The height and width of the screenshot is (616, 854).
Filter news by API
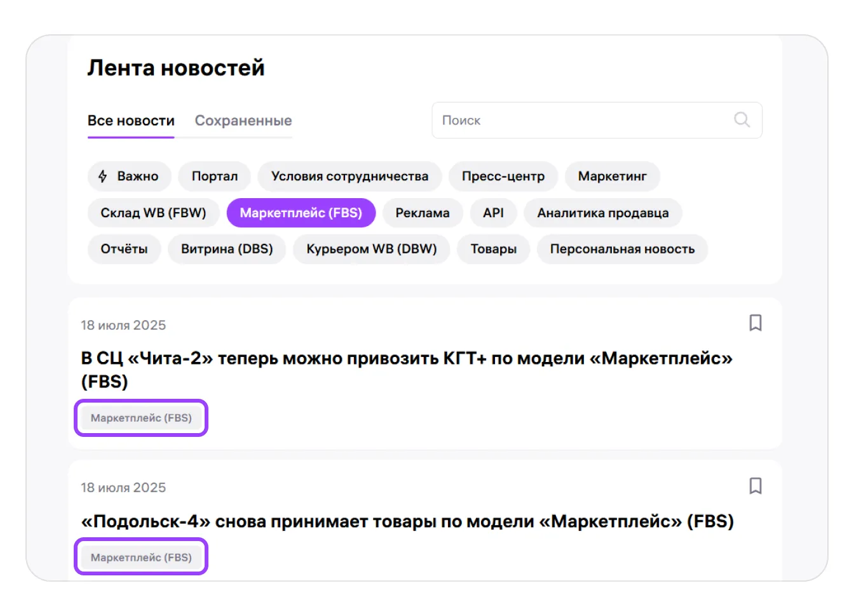pyautogui.click(x=493, y=213)
